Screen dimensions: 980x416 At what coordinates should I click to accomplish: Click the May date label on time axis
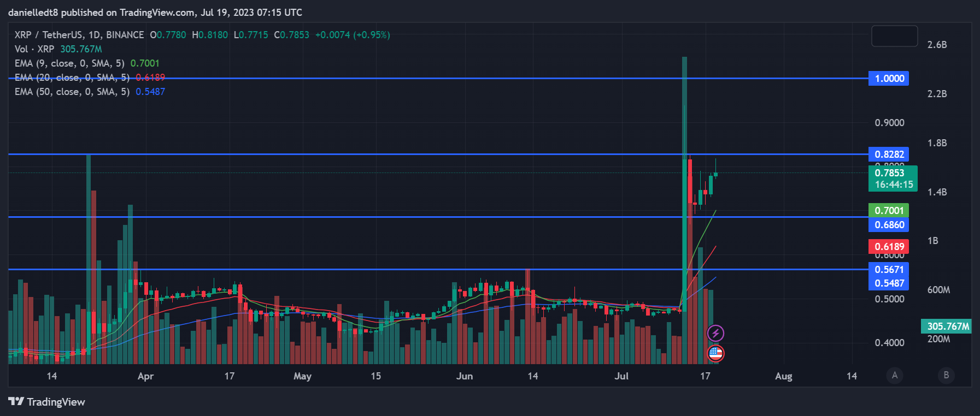coord(302,376)
